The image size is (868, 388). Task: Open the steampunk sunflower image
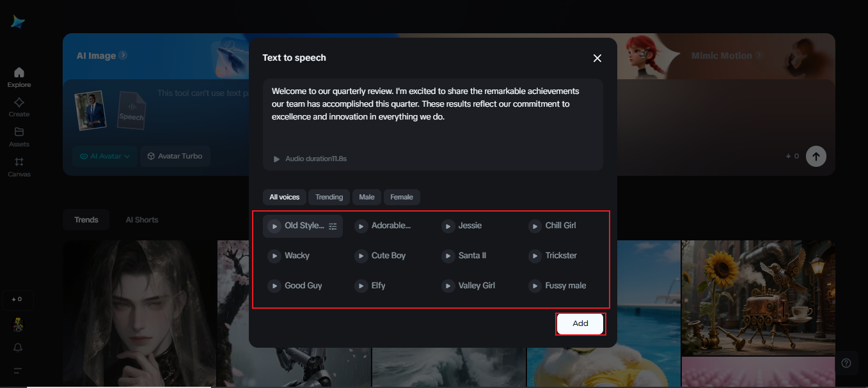click(758, 299)
